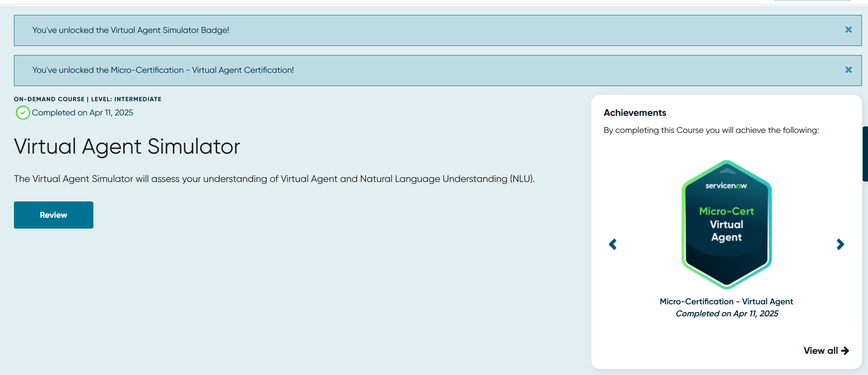Show next achievement using right chevron
Image resolution: width=868 pixels, height=375 pixels.
click(x=840, y=244)
